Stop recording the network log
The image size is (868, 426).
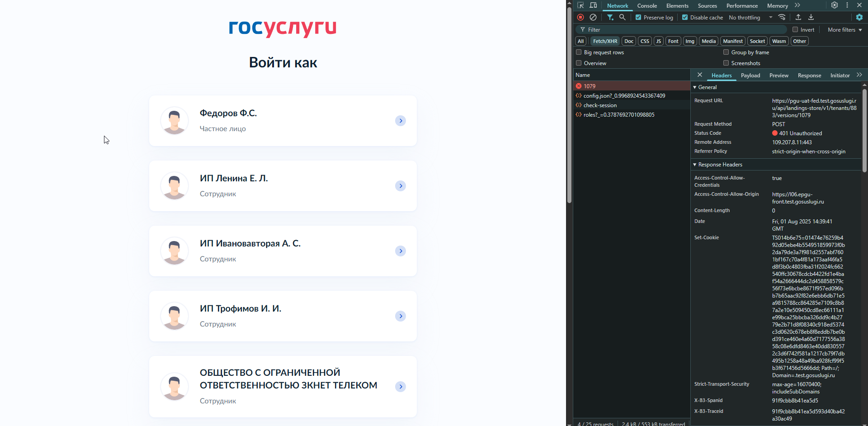point(580,17)
